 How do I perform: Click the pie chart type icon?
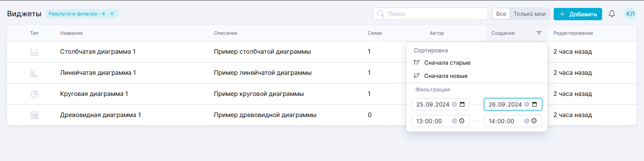[34, 94]
